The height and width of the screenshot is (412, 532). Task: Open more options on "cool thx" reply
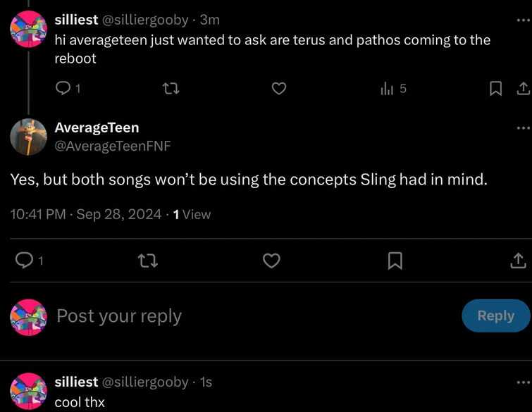tap(522, 382)
